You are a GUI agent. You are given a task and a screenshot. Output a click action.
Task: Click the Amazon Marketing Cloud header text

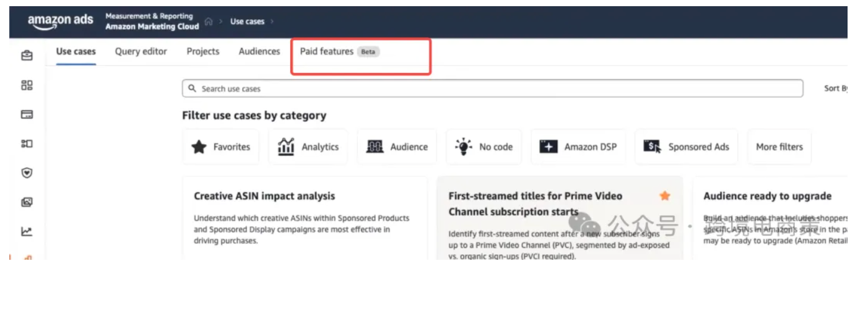(x=152, y=27)
